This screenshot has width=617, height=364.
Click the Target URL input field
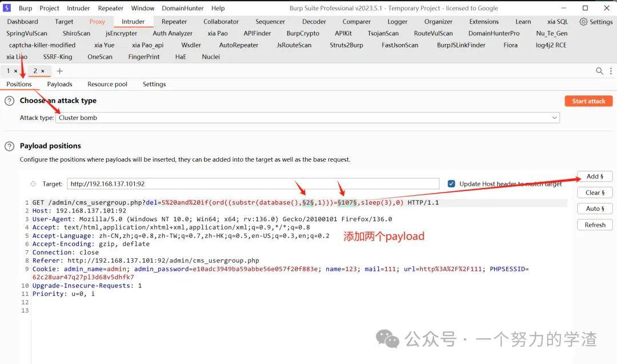[253, 184]
